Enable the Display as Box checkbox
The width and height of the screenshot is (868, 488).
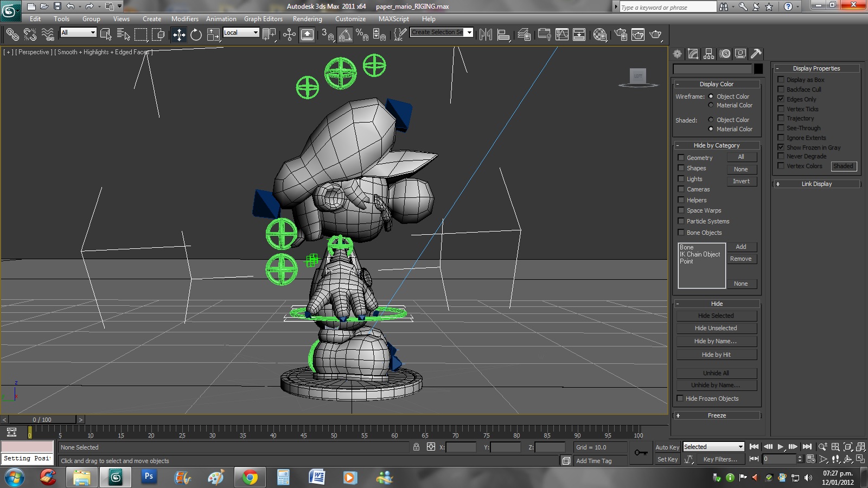pyautogui.click(x=781, y=80)
